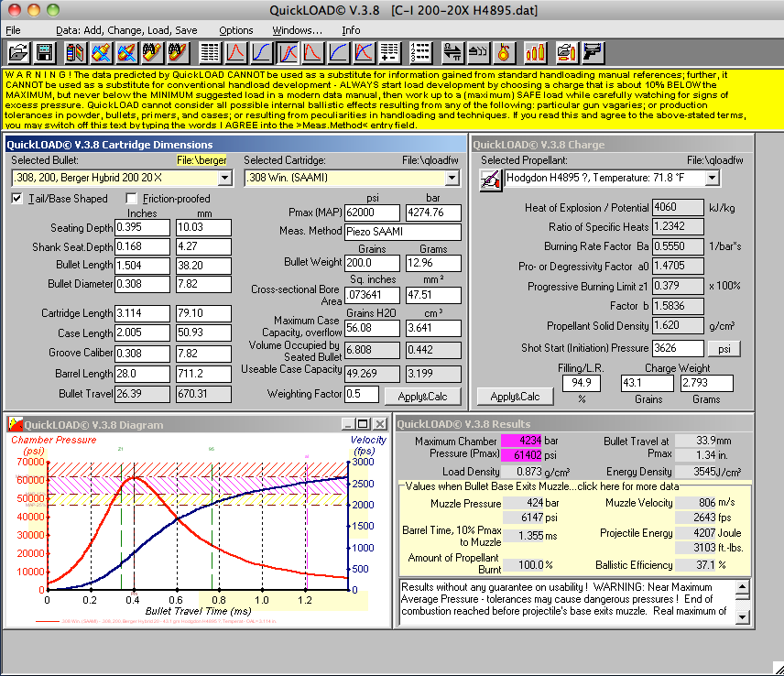Click the File:\berger bullet file label
This screenshot has height=676, width=784.
coord(201,160)
